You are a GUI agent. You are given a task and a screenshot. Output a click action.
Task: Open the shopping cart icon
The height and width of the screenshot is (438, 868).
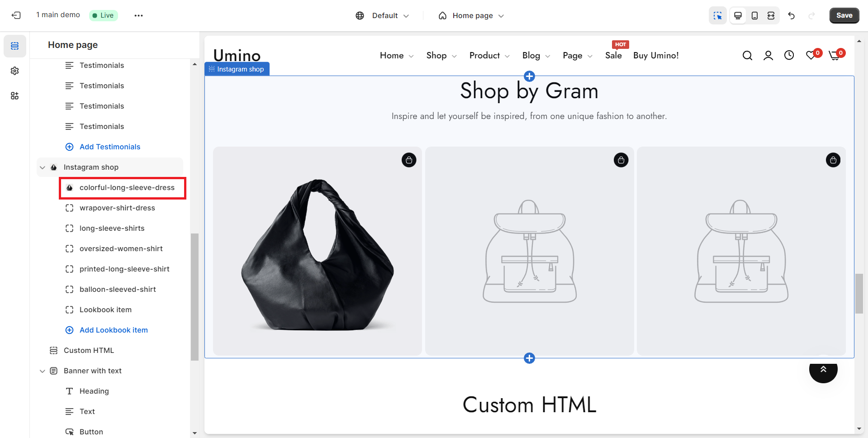(834, 56)
